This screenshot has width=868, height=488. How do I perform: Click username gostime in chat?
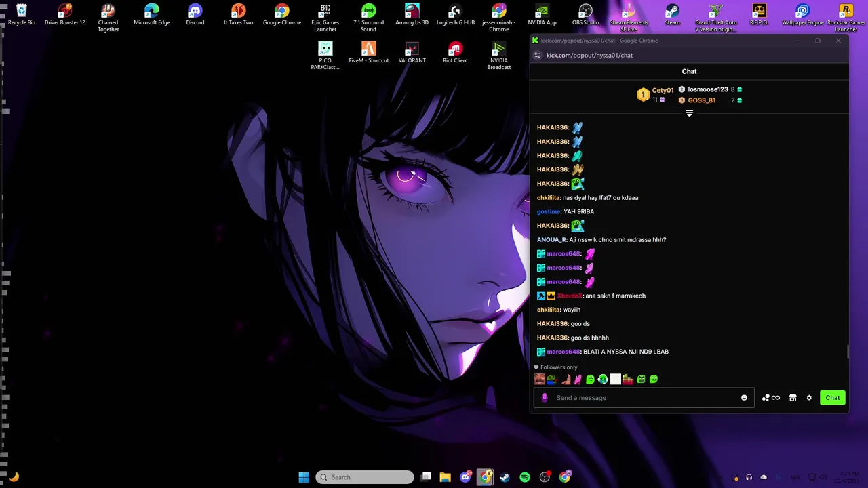point(549,211)
